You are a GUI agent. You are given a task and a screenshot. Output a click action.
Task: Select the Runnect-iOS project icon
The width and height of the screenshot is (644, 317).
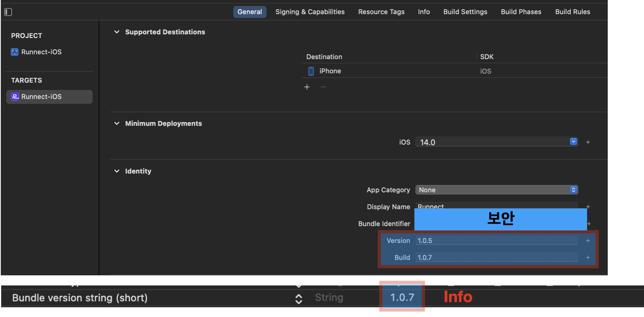(x=15, y=52)
